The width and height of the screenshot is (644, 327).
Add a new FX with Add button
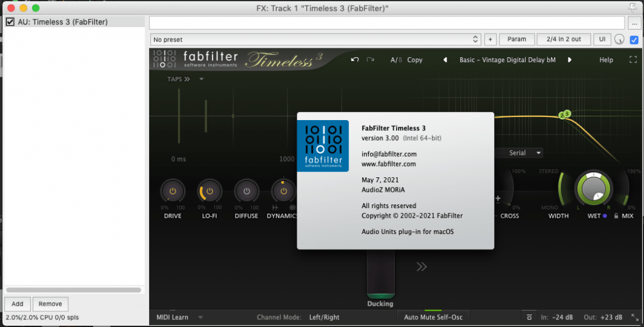[x=17, y=304]
